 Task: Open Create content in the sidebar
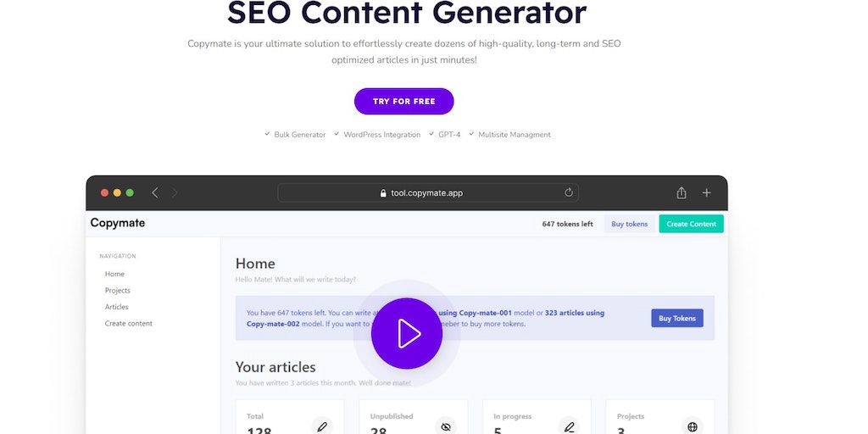(x=129, y=324)
